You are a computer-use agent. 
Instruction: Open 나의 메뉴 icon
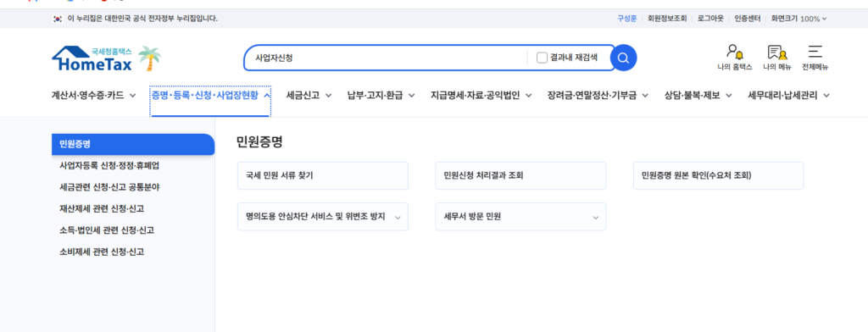[777, 58]
